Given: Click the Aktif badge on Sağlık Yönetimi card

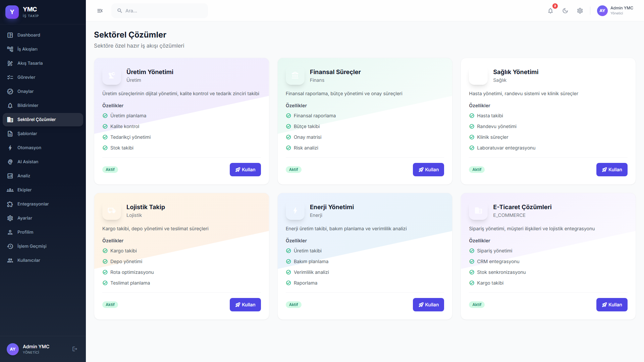Looking at the screenshot, I should pyautogui.click(x=477, y=170).
